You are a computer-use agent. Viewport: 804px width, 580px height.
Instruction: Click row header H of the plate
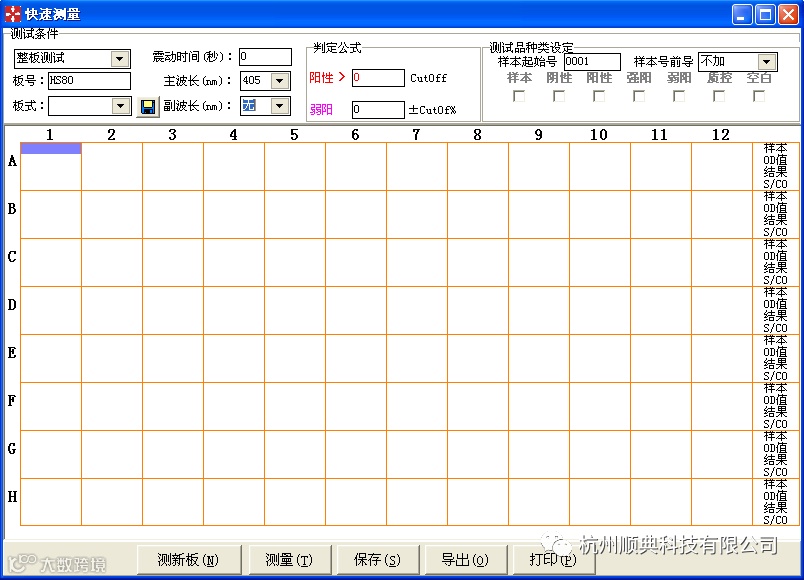coord(12,497)
